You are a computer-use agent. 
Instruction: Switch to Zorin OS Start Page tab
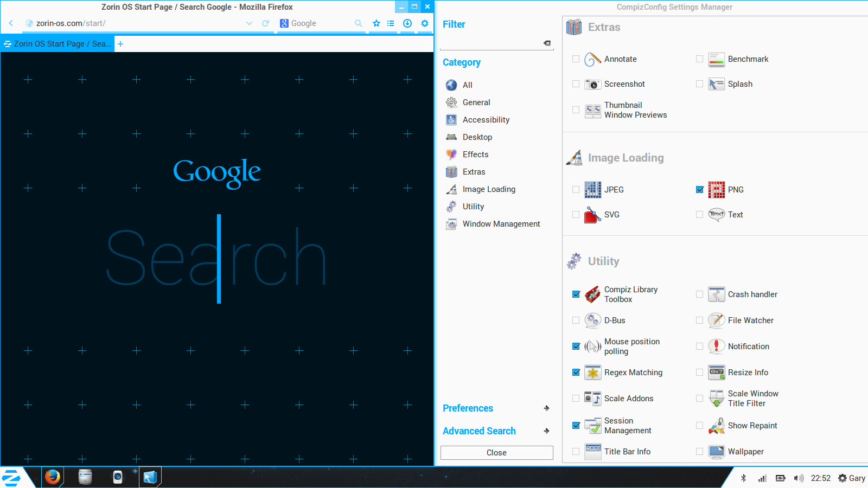click(58, 44)
